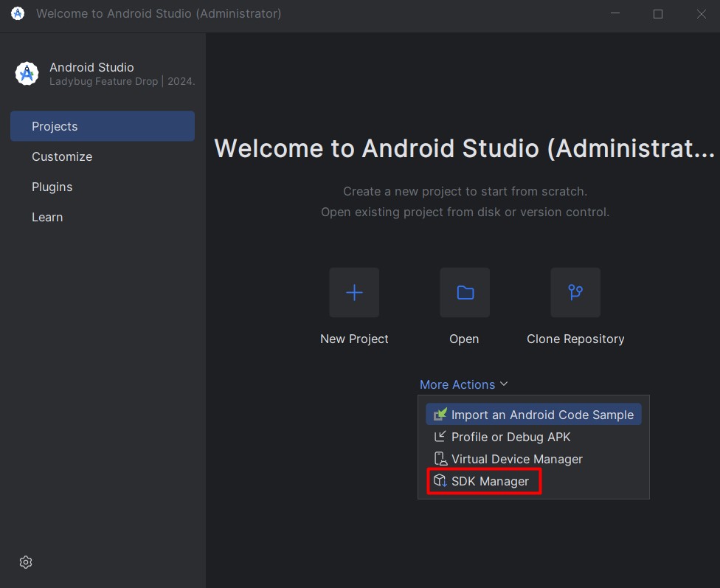The width and height of the screenshot is (720, 588).
Task: Click 'Open existing project from disk' text
Action: (x=465, y=212)
